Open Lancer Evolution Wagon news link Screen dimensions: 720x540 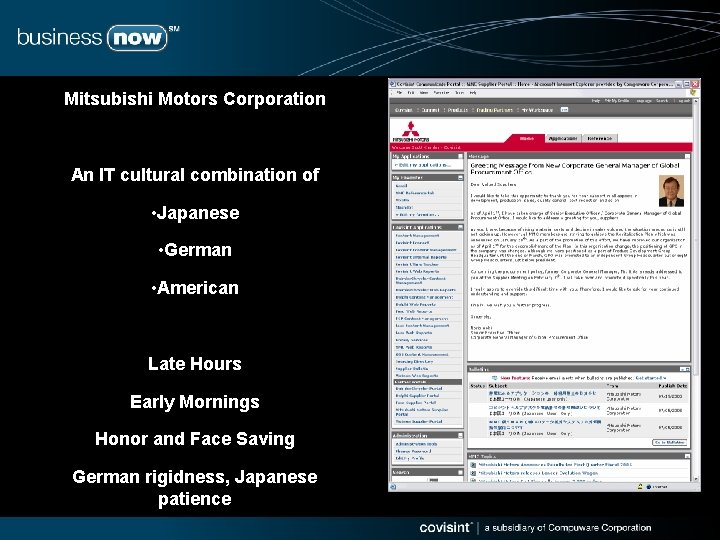coord(538,472)
